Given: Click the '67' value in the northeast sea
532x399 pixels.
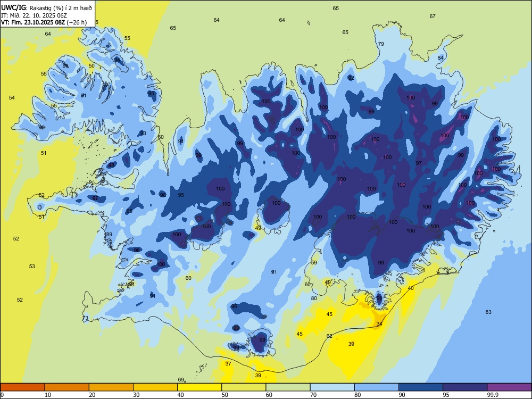Looking at the screenshot, I should (x=433, y=16).
